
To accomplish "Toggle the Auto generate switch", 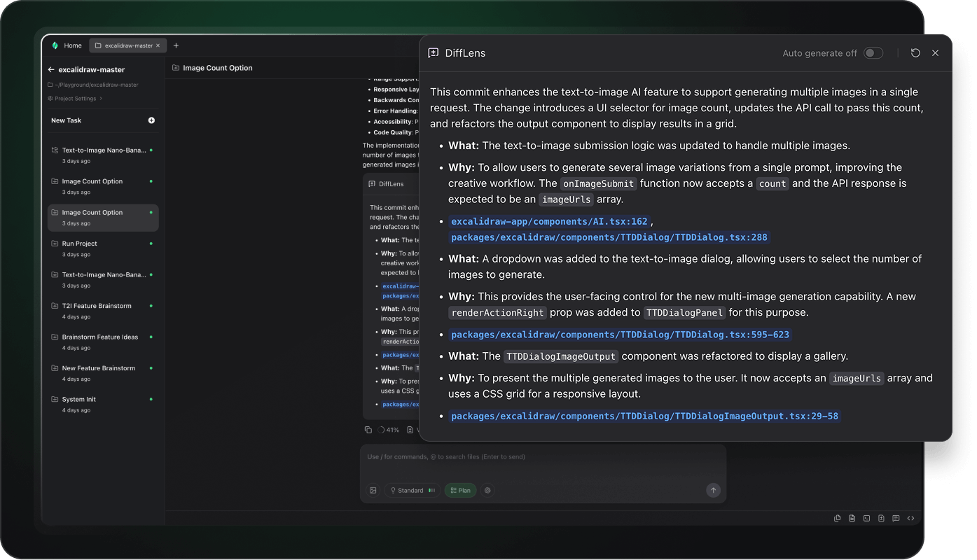I will coord(873,53).
